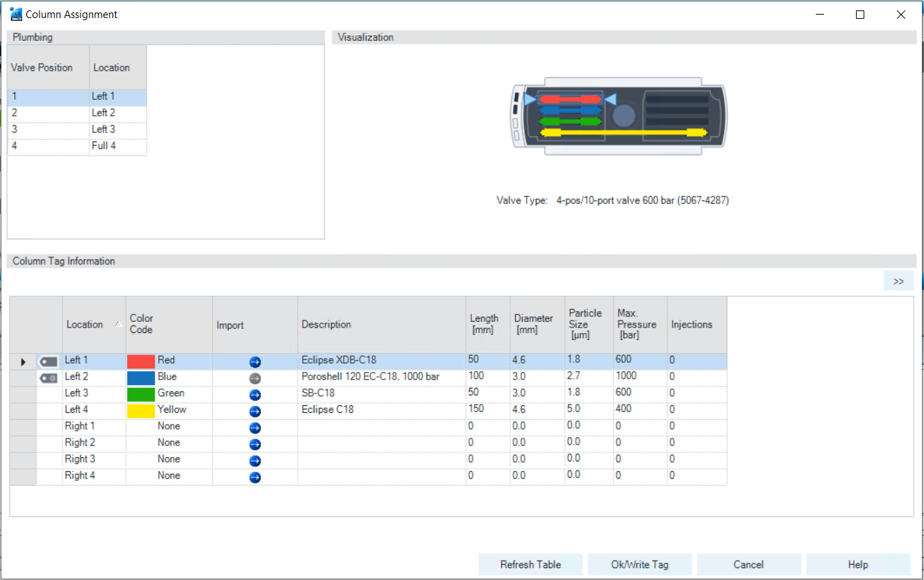Click the grayed import arrow for Poroshell Left 2
924x580 pixels.
255,377
